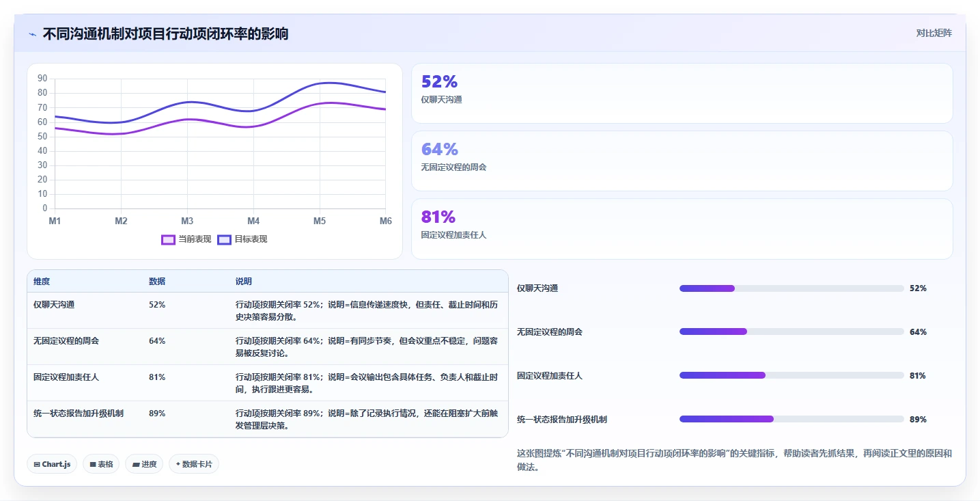Click the 仅聊天沟通 52% progress bar

coord(792,288)
